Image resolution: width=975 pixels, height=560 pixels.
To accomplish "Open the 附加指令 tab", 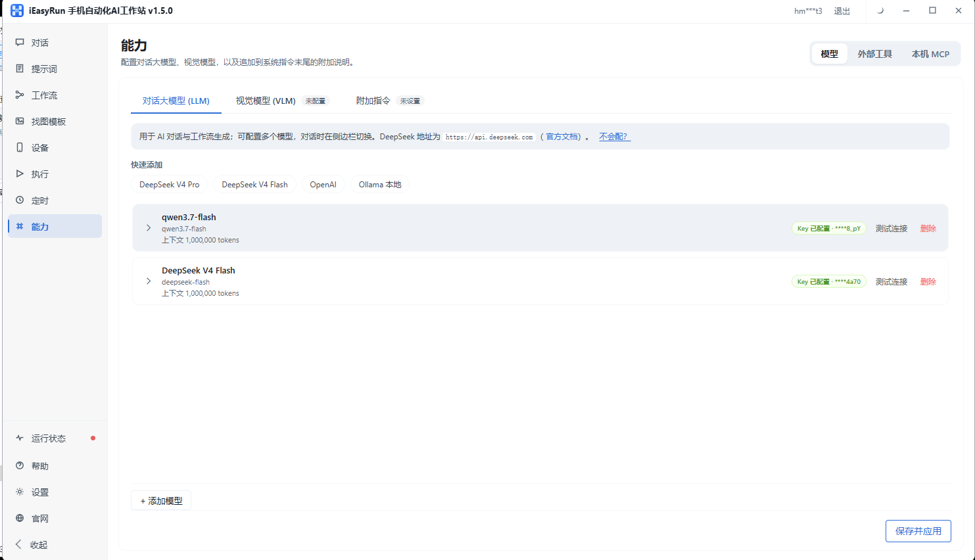I will [373, 101].
